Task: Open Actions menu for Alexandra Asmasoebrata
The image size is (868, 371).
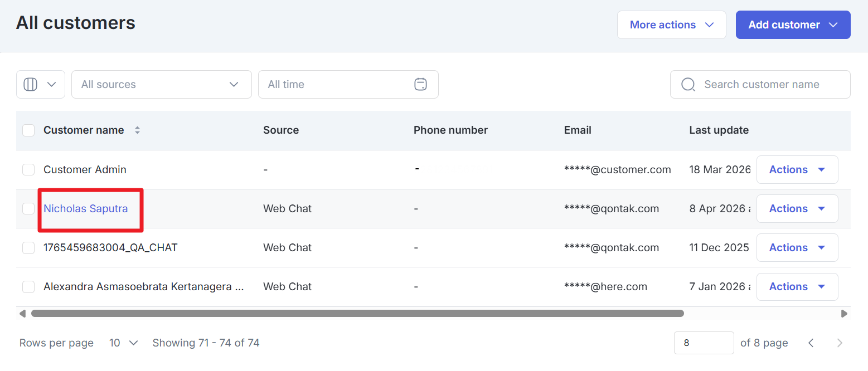Action: click(797, 287)
